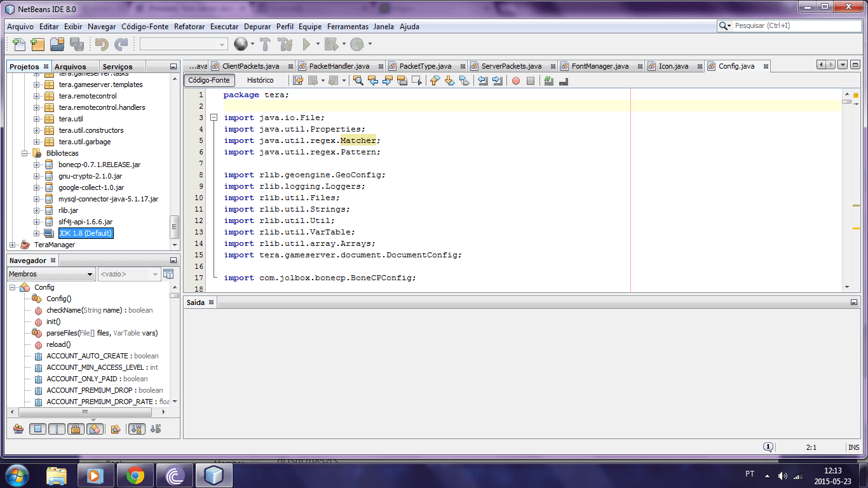Screen dimensions: 868x488
Task: Select mysql-connector-java-5.1.17.jar in the tree
Action: [x=108, y=199]
